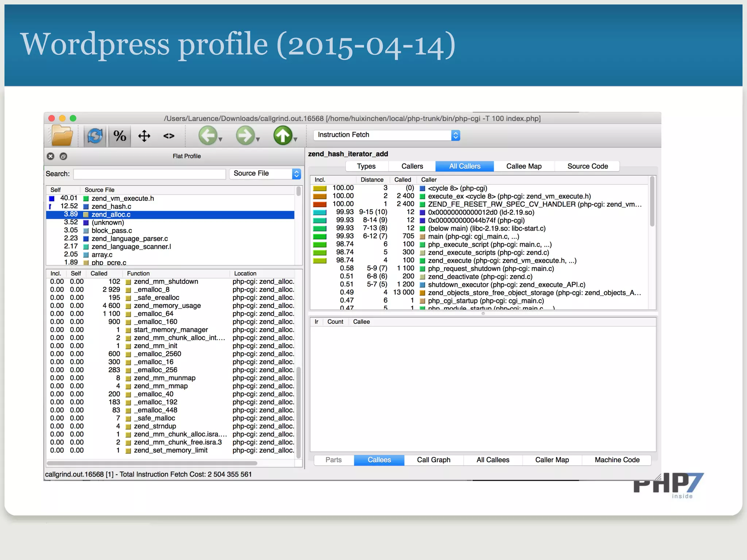Float the Flat Profile dock panel

tap(63, 156)
